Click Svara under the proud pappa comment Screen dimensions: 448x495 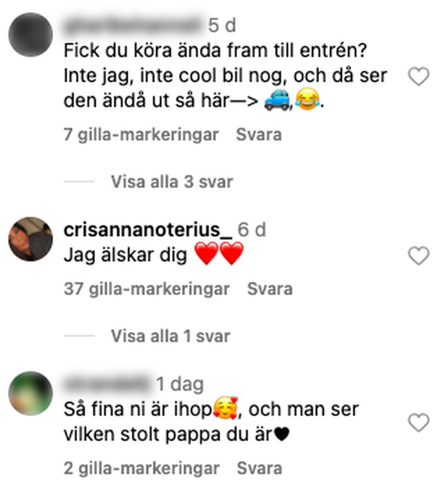pos(259,468)
